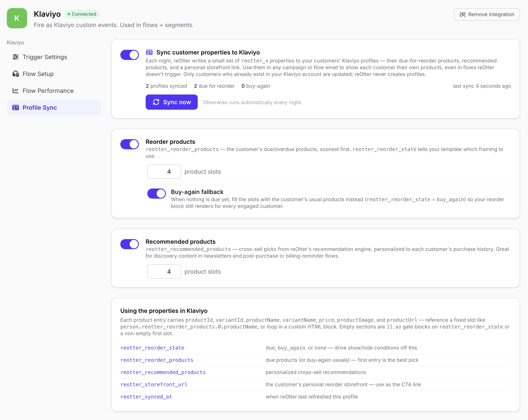Click the unlink icon on Remove integration

[x=463, y=15]
